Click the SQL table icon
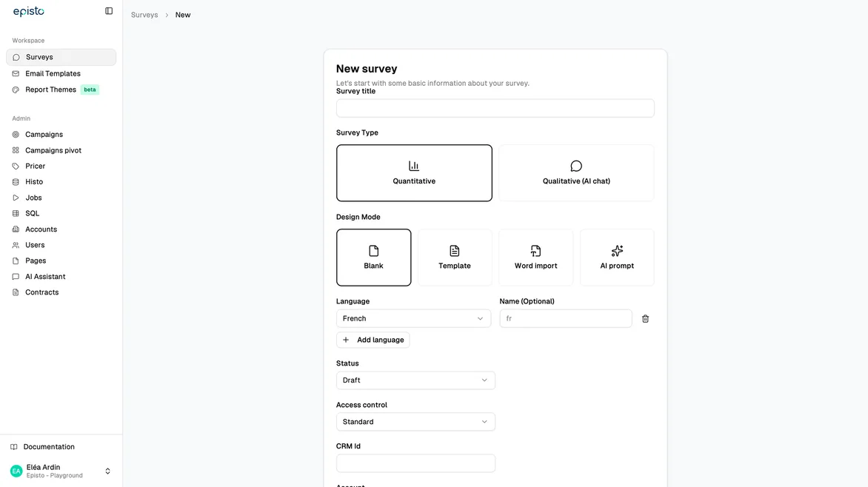Viewport: 868px width, 487px height. pyautogui.click(x=16, y=213)
